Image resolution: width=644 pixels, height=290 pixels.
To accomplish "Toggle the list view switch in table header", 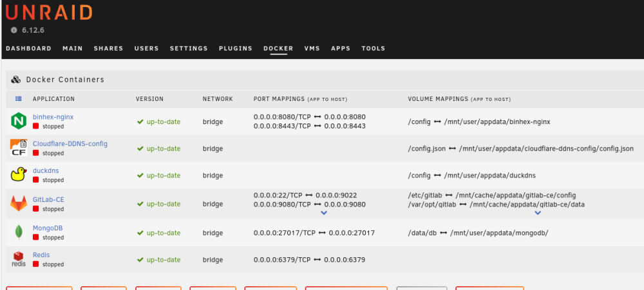I will click(x=19, y=99).
